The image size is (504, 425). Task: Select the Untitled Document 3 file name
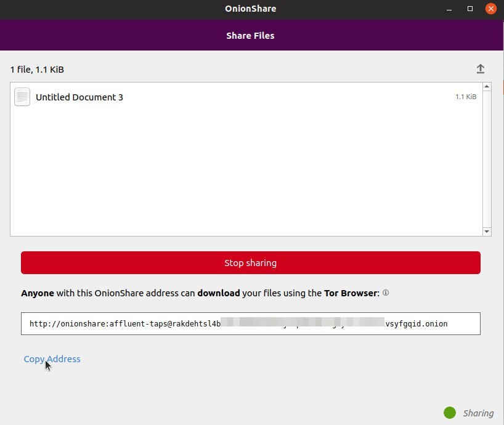click(79, 97)
